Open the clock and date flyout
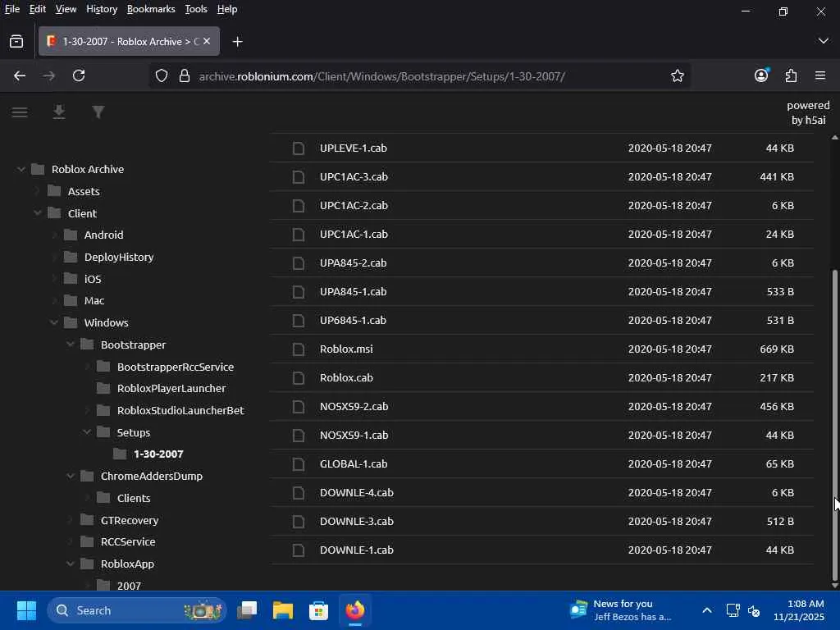This screenshot has width=840, height=630. [x=798, y=610]
